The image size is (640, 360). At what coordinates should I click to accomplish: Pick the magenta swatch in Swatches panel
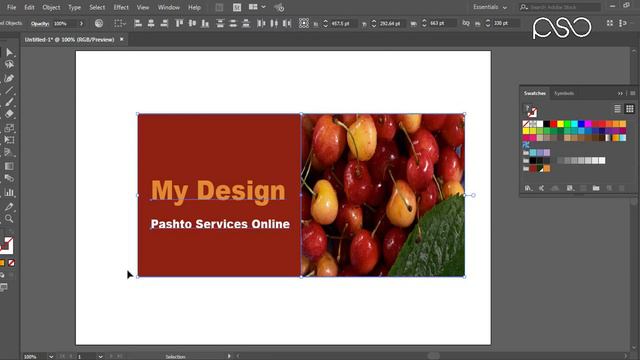(588, 124)
